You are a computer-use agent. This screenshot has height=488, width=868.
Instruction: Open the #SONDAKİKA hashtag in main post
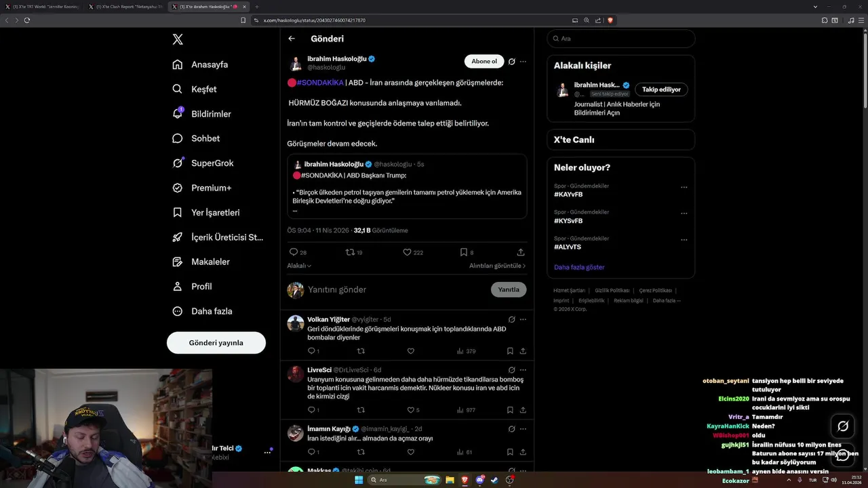click(320, 83)
